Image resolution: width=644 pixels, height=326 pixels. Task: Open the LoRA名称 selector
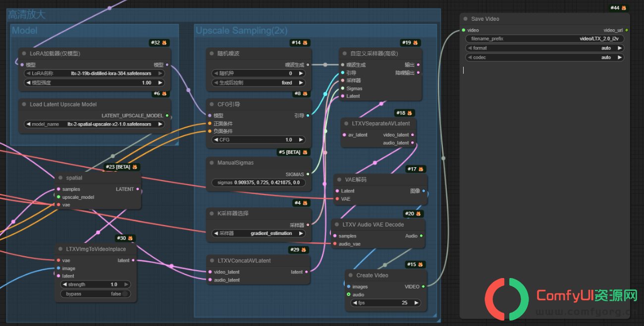point(94,73)
